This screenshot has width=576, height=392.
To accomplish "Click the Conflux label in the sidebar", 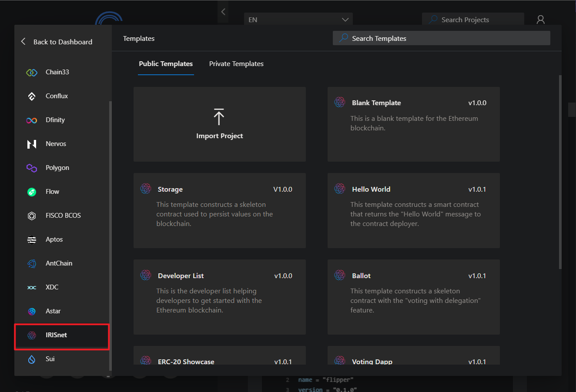I will coord(57,96).
